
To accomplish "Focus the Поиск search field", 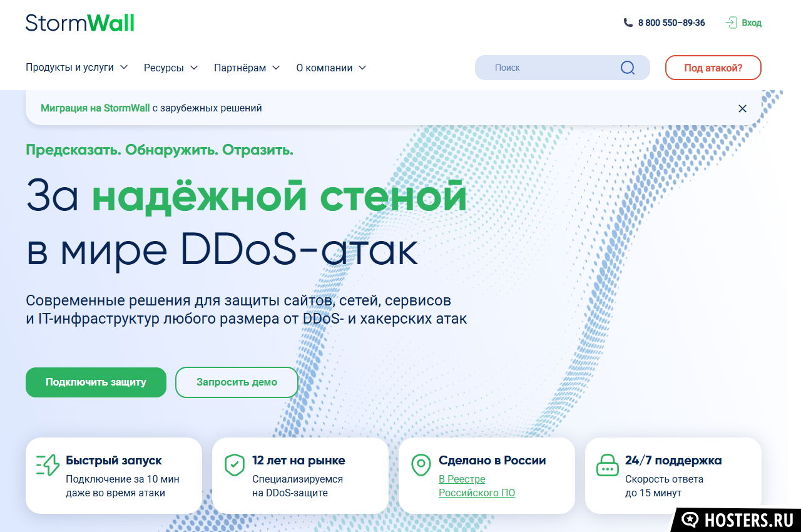I will (x=563, y=68).
